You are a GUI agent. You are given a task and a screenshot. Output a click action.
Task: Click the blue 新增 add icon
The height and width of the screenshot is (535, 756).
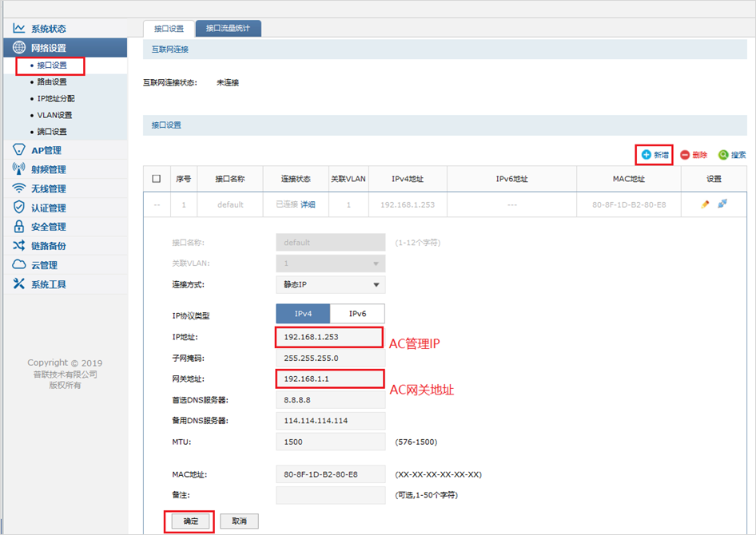pyautogui.click(x=647, y=155)
